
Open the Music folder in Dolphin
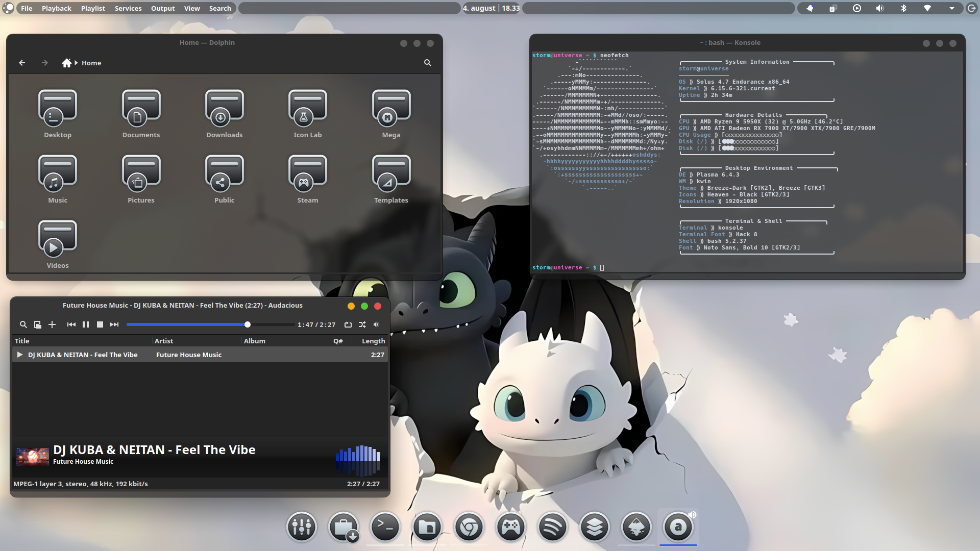click(x=58, y=179)
